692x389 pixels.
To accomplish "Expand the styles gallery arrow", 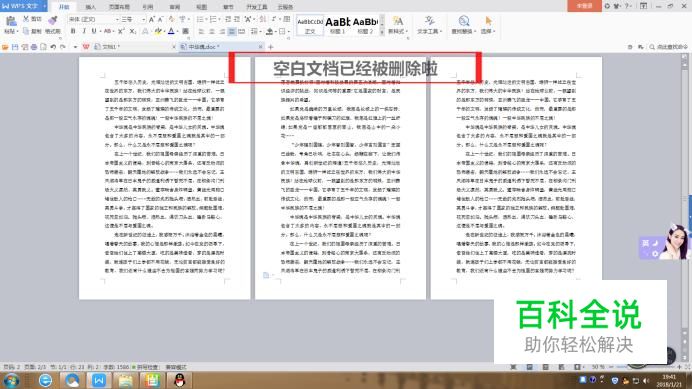I will (382, 32).
